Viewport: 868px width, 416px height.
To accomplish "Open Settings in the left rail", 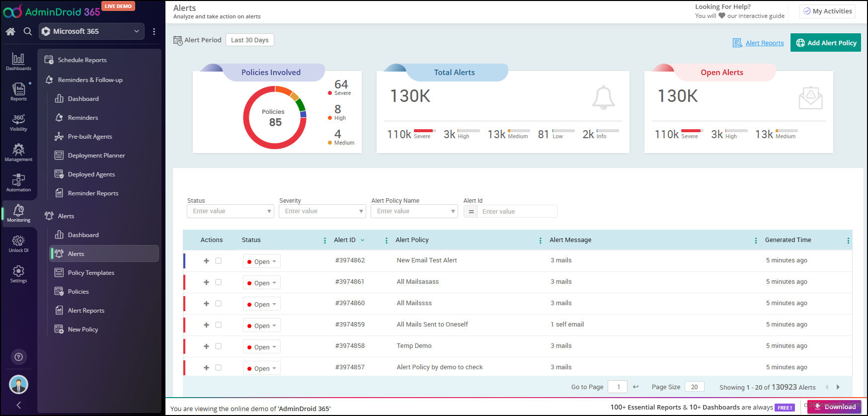I will click(x=18, y=274).
